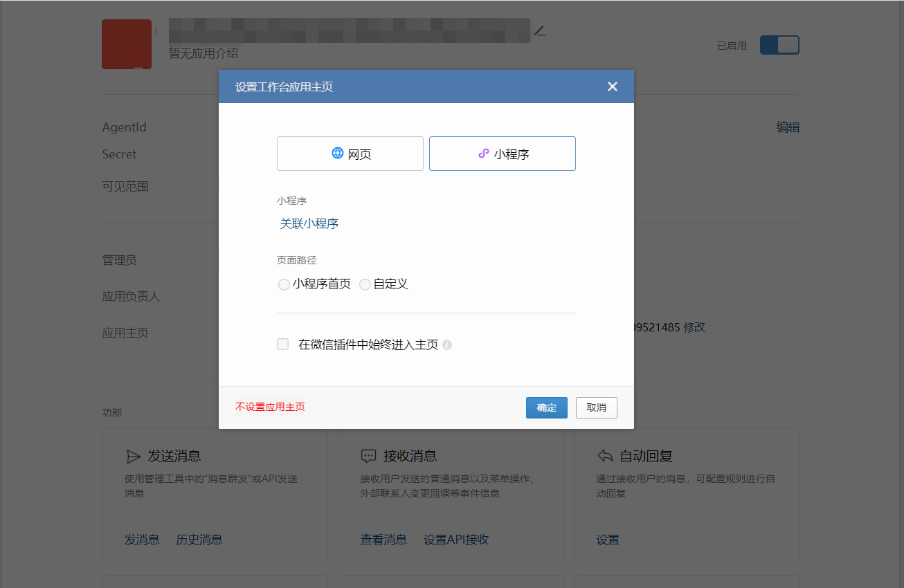Toggle the 已启用 switch off

click(779, 44)
